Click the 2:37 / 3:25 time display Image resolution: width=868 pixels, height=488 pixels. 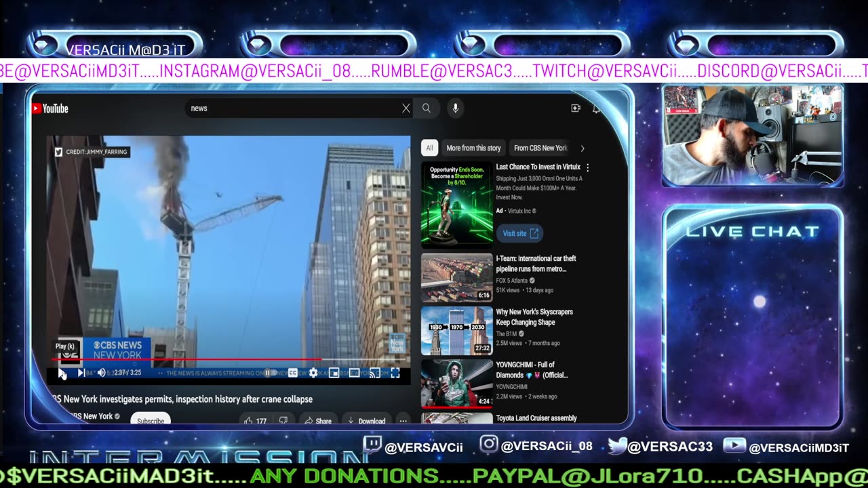click(x=127, y=373)
